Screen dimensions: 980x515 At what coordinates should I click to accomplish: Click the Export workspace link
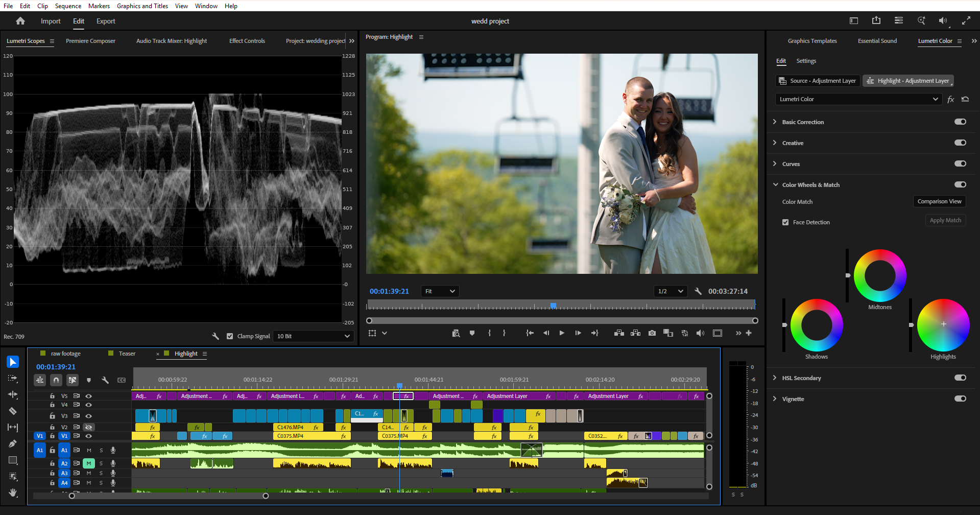(x=106, y=21)
